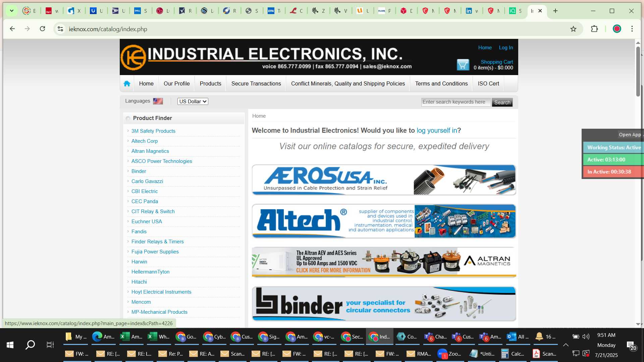This screenshot has height=362, width=644.
Task: Open Euchner USA category
Action: tap(147, 222)
